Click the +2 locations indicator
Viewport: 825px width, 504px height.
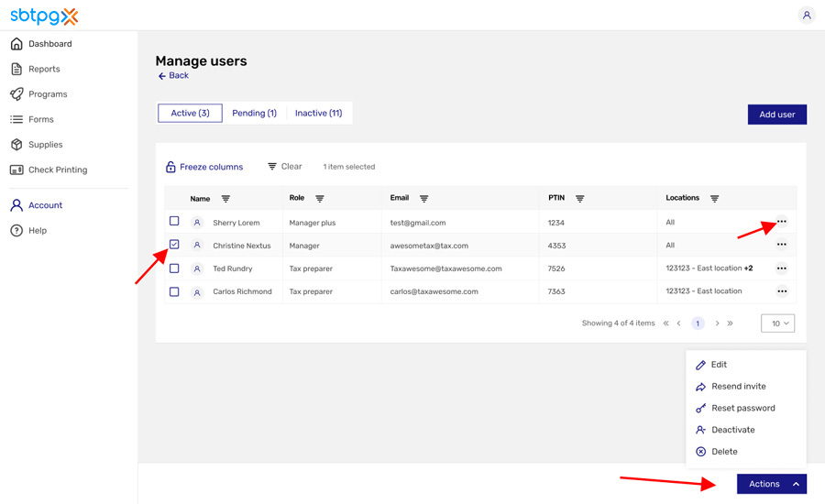[748, 268]
